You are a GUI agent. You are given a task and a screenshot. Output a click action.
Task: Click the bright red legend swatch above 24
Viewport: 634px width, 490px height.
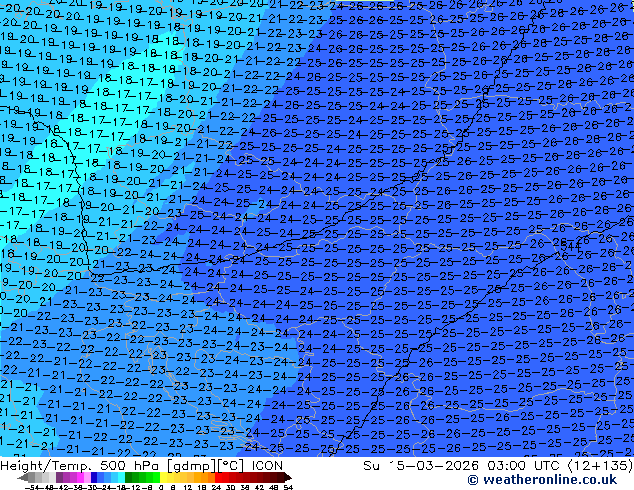coord(218,477)
